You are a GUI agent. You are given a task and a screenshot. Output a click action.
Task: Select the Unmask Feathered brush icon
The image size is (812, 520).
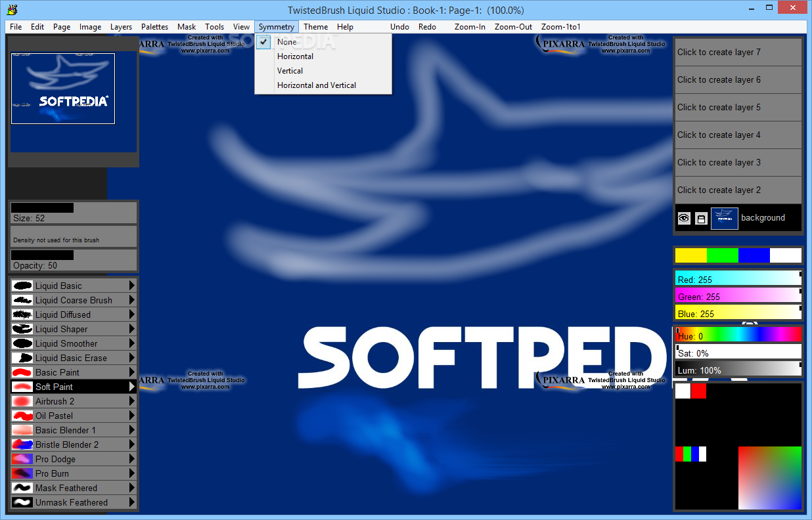22,502
